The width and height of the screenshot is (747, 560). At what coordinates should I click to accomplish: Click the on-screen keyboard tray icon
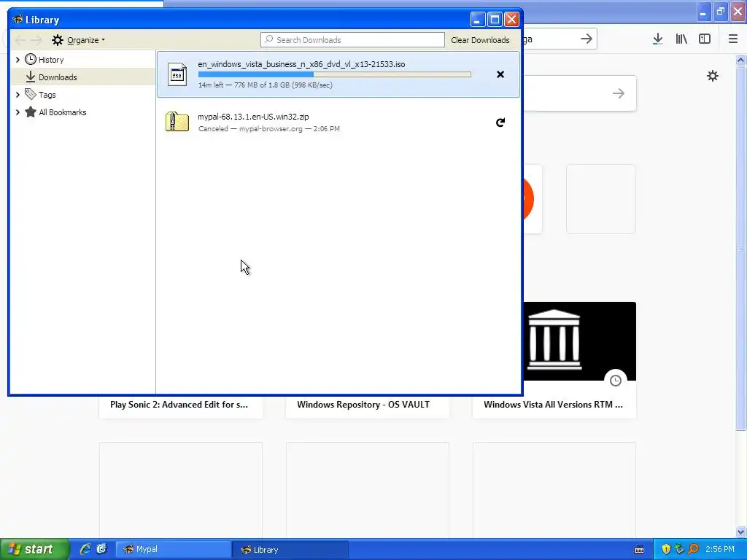(x=639, y=550)
